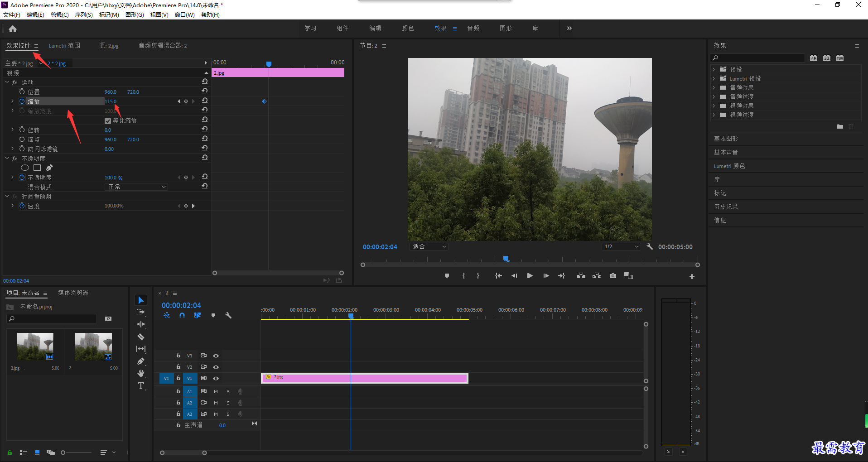Screen dimensions: 868x462
Task: Select the Pen tool in toolbox
Action: tap(141, 361)
